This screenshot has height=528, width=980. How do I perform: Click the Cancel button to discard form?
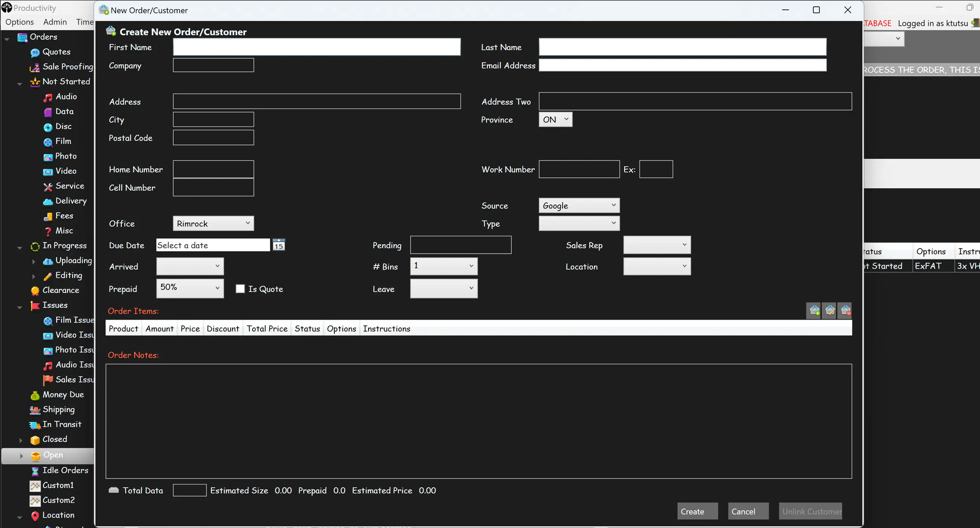click(744, 511)
